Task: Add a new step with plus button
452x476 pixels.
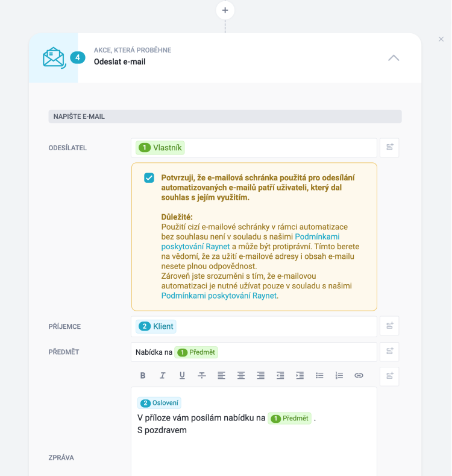Action: pos(225,10)
